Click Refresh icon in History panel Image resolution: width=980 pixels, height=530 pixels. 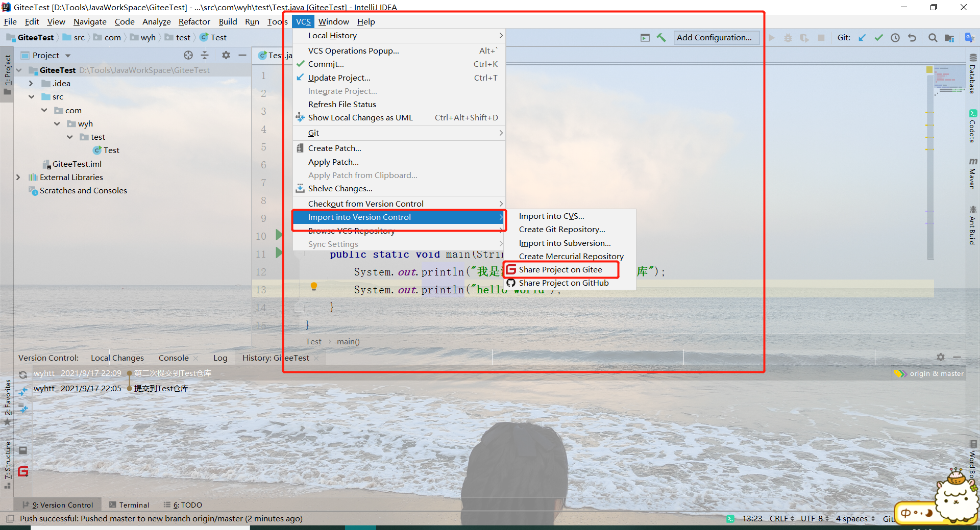23,374
